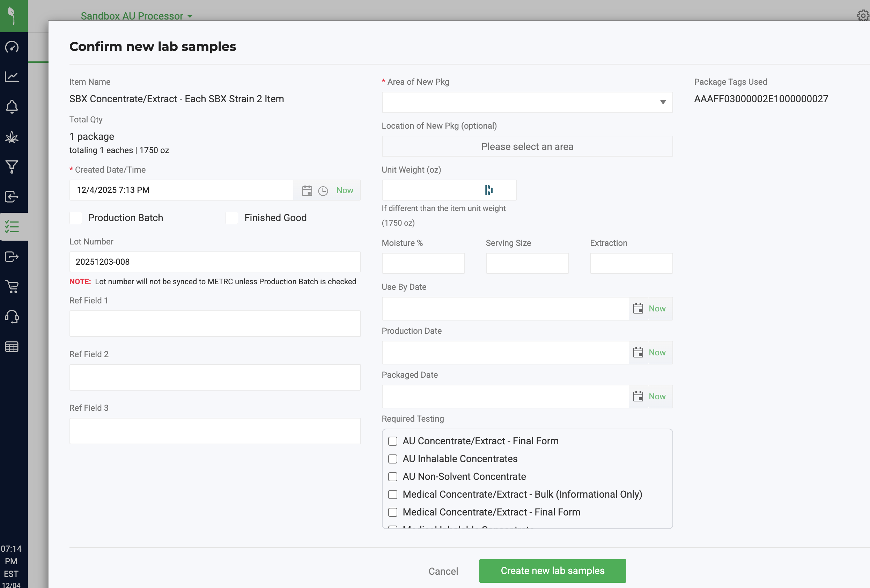Check AU Inhalable Concentrates testing option
870x588 pixels.
(x=393, y=459)
